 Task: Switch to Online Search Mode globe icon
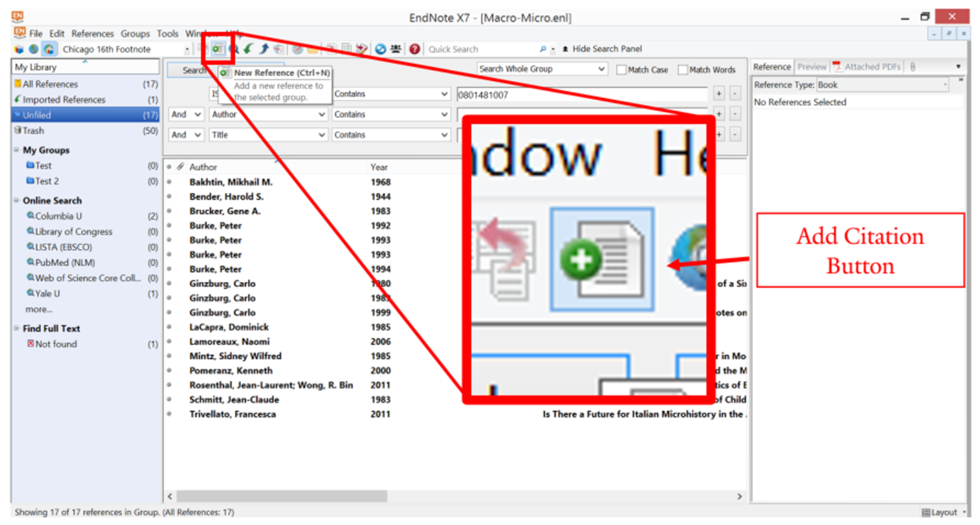point(34,49)
